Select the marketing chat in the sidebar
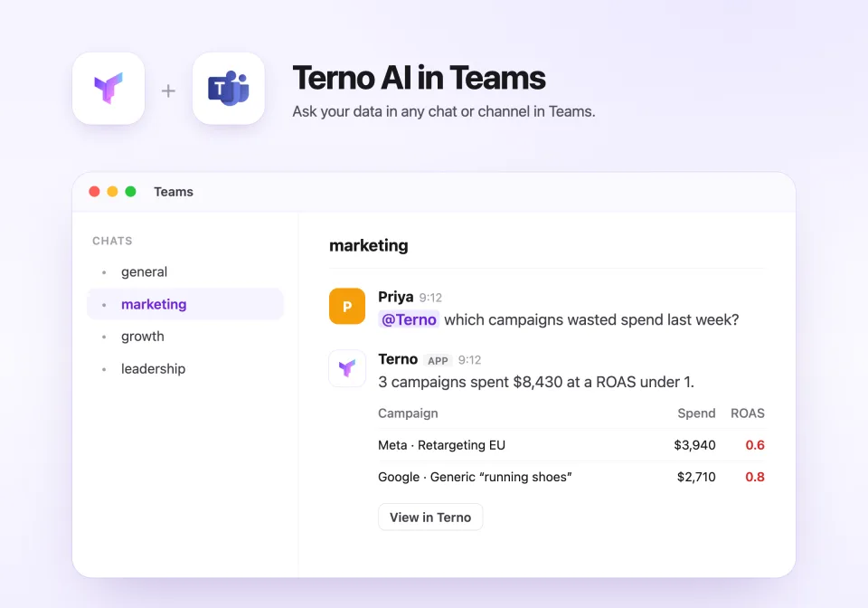Image resolution: width=868 pixels, height=608 pixels. coord(185,304)
